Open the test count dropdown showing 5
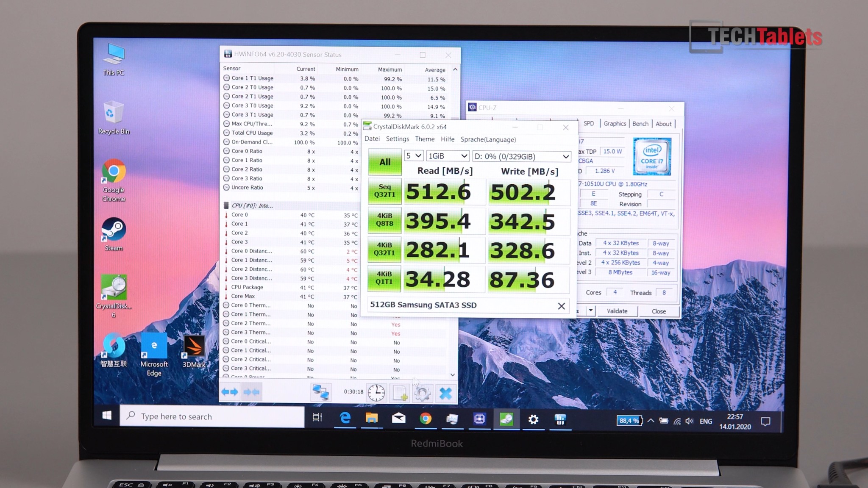This screenshot has width=868, height=488. [414, 156]
